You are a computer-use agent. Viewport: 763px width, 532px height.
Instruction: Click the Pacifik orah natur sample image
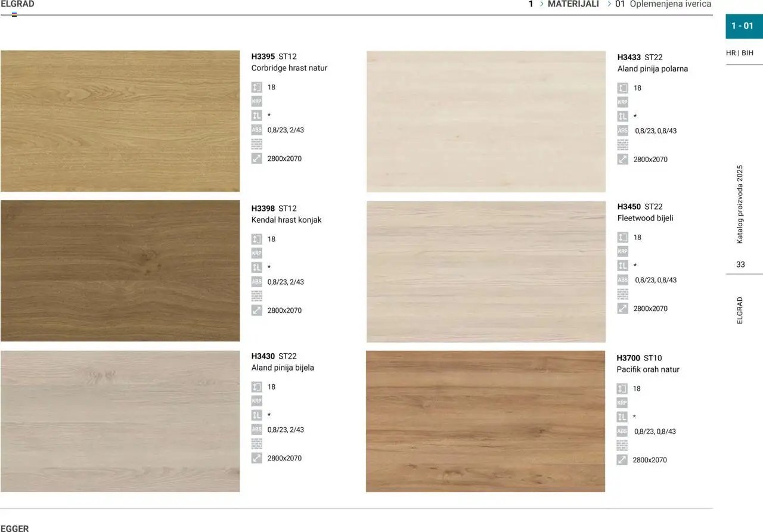point(485,421)
